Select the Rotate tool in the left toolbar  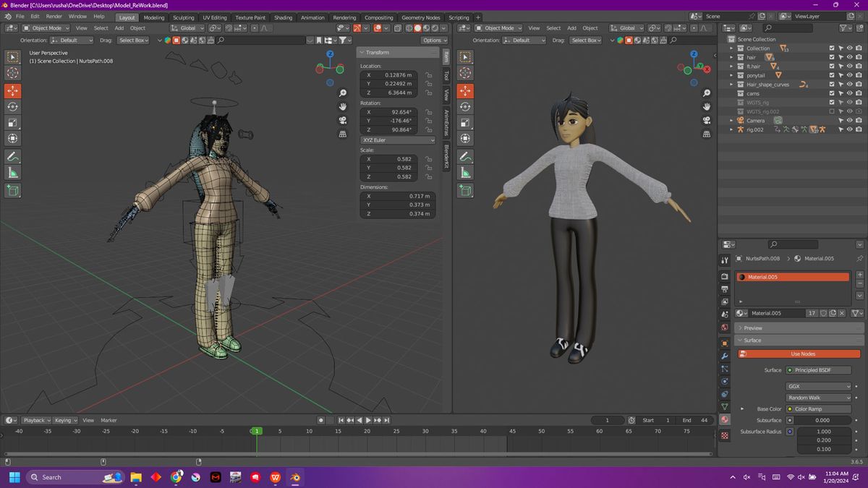point(12,106)
